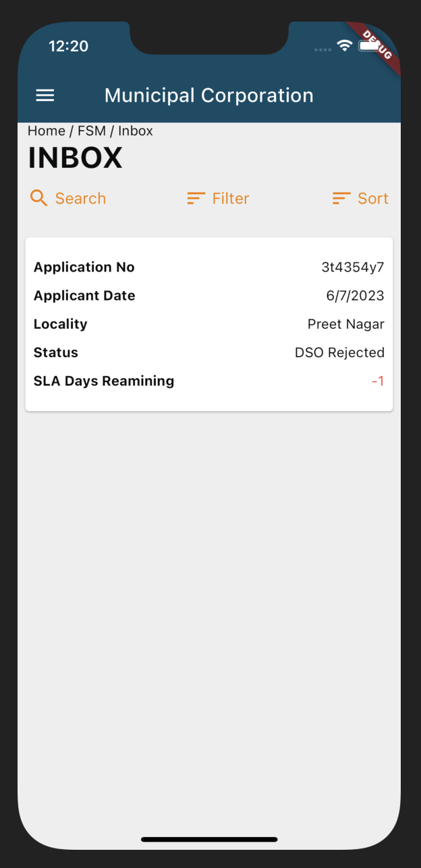The image size is (421, 868).
Task: Click the red -1 SLA days value
Action: pos(378,381)
